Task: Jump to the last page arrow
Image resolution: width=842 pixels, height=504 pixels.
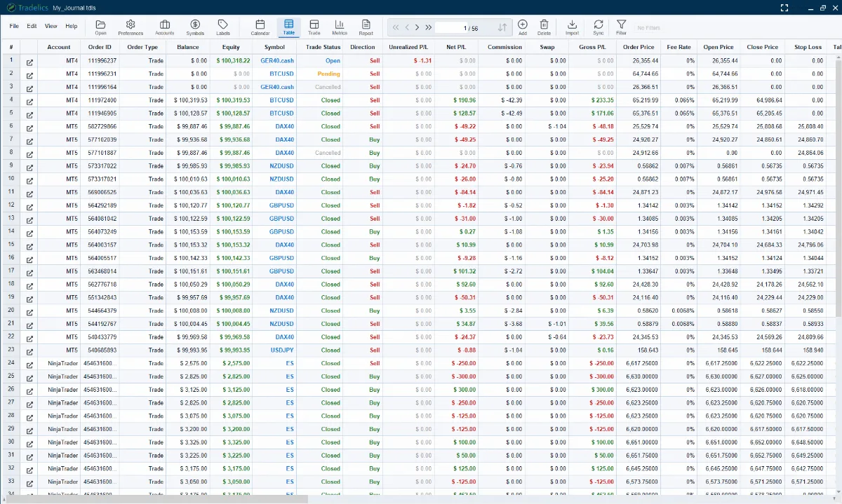Action: [427, 28]
